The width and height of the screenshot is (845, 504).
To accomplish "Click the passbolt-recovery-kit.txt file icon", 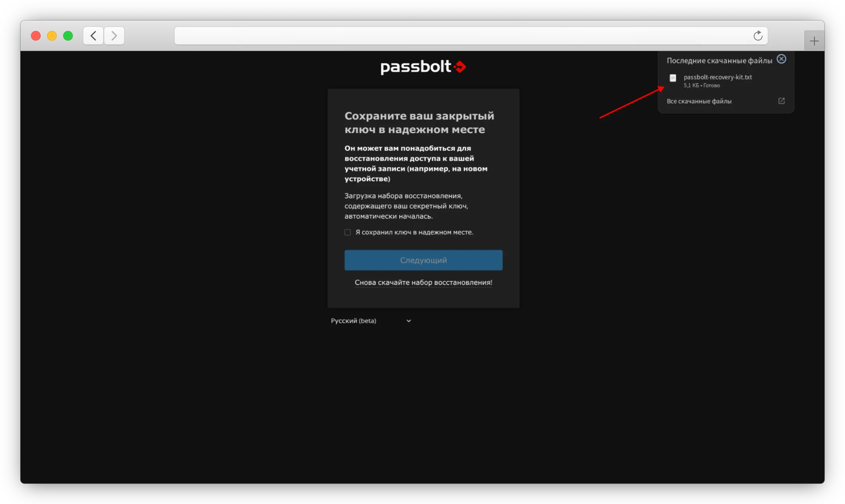I will pos(673,78).
